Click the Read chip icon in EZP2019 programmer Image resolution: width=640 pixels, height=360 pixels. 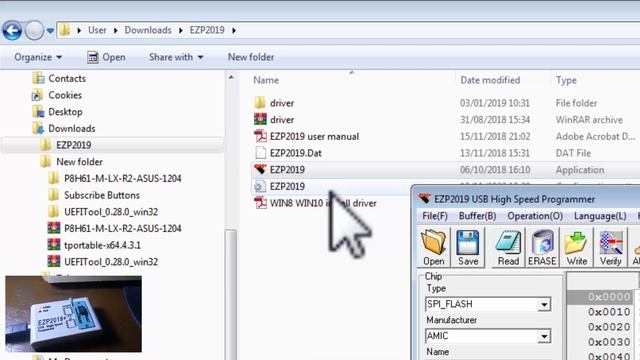(x=508, y=247)
